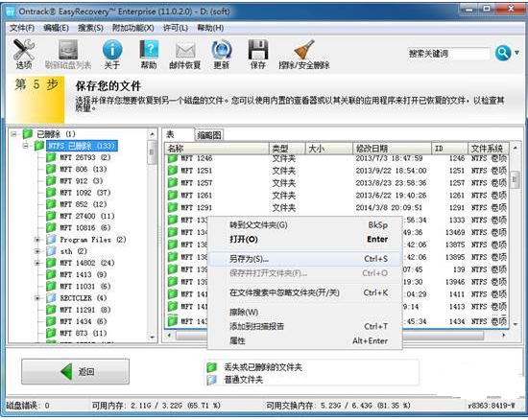Choose 属性 in context menu
Image resolution: width=528 pixels, height=420 pixels.
(304, 341)
